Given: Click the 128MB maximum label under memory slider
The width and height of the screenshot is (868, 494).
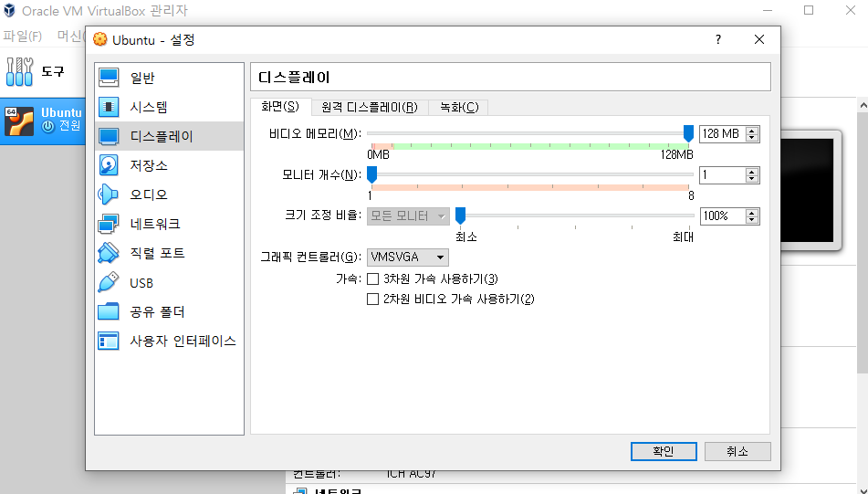Looking at the screenshot, I should tap(676, 154).
